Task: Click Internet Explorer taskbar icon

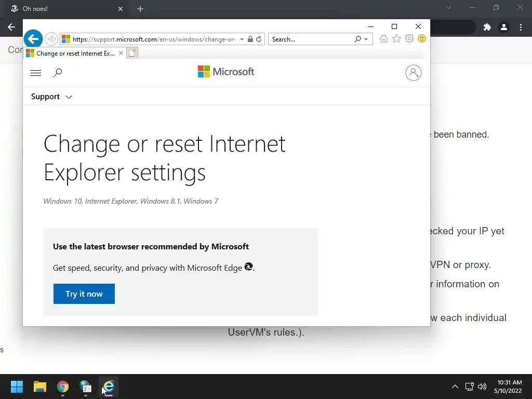Action: 109,387
